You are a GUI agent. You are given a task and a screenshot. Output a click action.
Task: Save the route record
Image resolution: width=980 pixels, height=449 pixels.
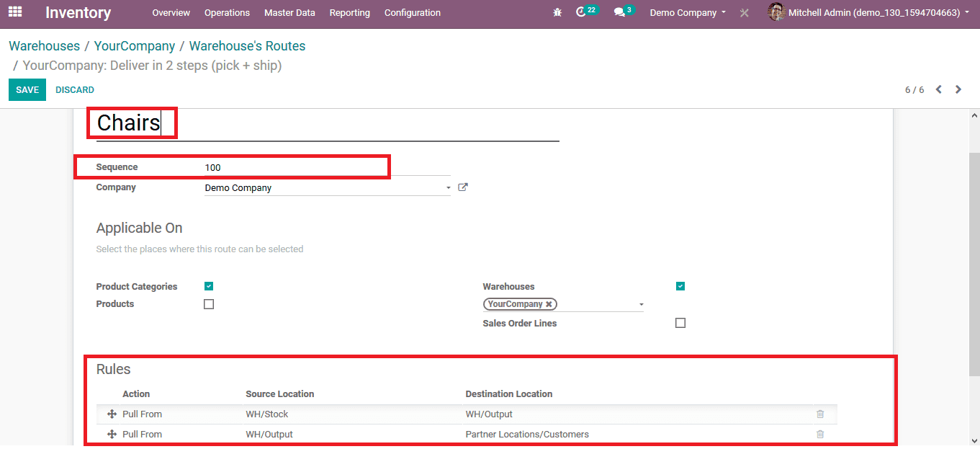coord(27,90)
